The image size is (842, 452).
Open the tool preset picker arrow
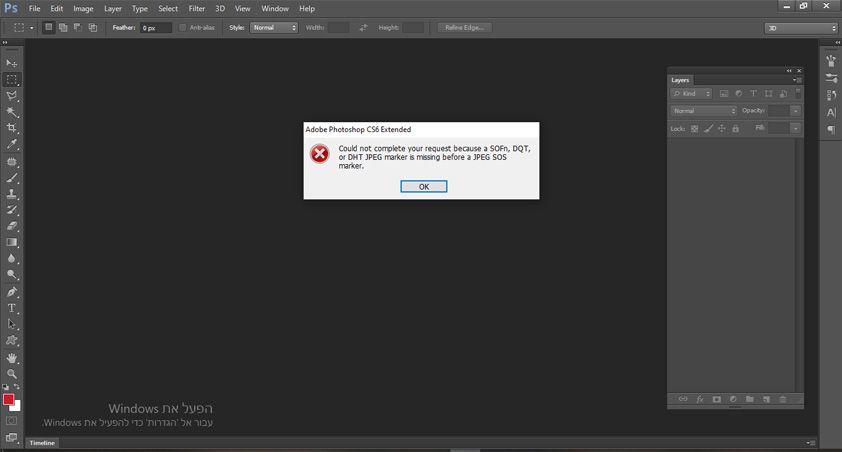31,28
